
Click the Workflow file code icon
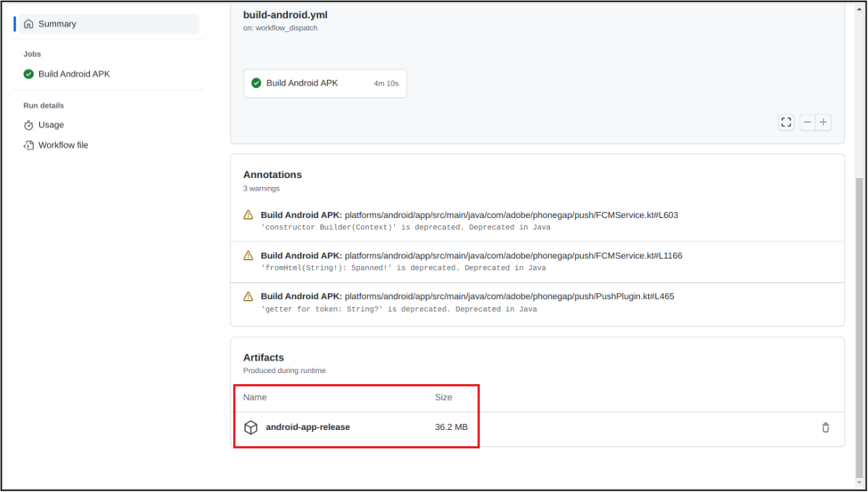point(29,145)
